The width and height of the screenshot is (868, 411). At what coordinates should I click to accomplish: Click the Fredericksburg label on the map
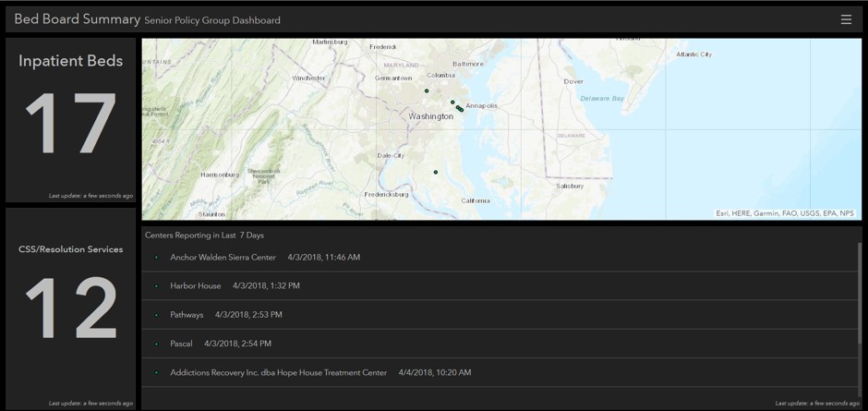coord(386,195)
